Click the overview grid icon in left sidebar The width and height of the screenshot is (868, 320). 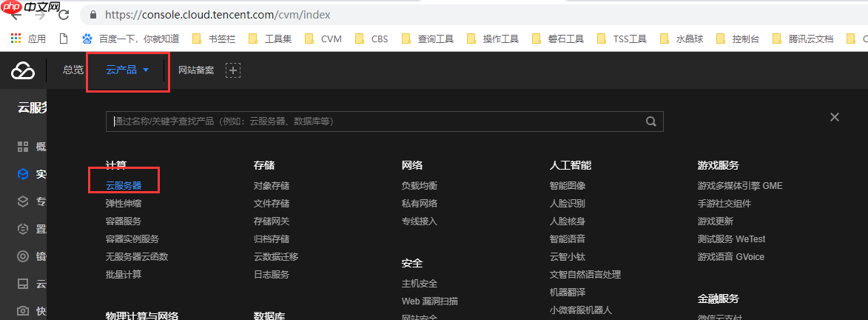click(23, 147)
